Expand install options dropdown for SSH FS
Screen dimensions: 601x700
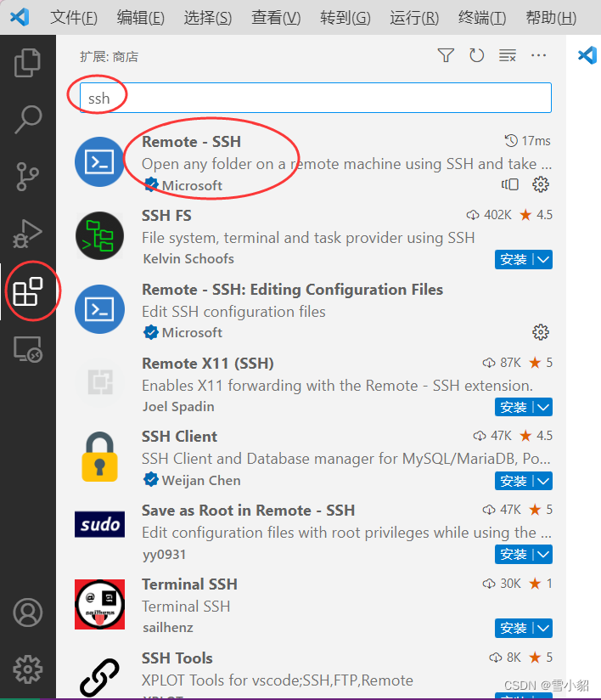(x=543, y=259)
